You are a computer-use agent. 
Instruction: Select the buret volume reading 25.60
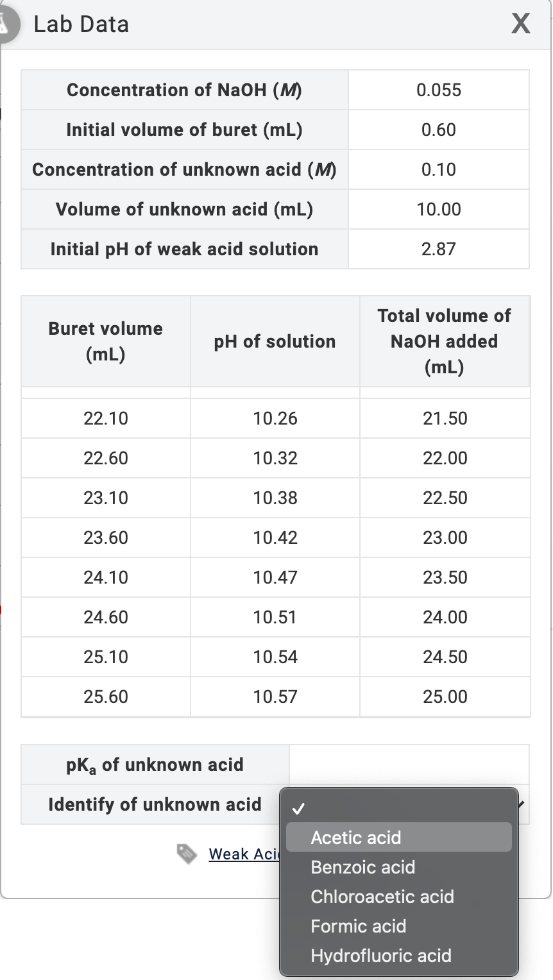tap(105, 697)
